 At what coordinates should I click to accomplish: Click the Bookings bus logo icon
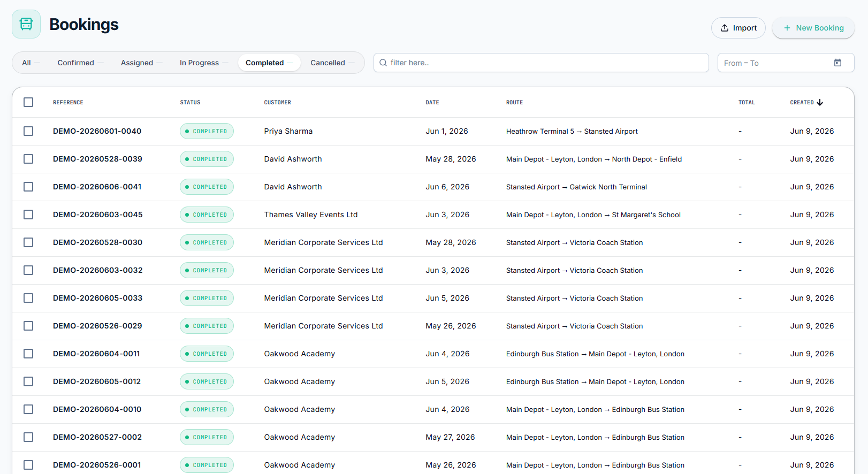click(26, 24)
